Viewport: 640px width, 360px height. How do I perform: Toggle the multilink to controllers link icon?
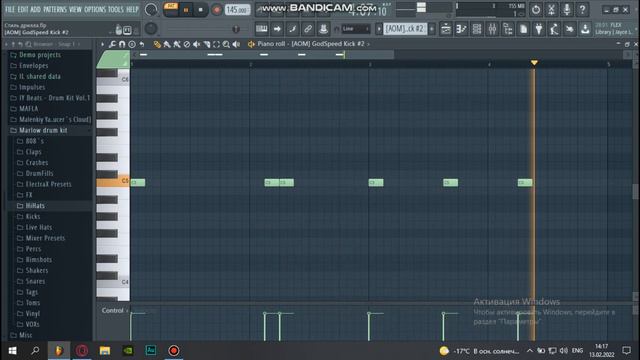click(x=308, y=29)
